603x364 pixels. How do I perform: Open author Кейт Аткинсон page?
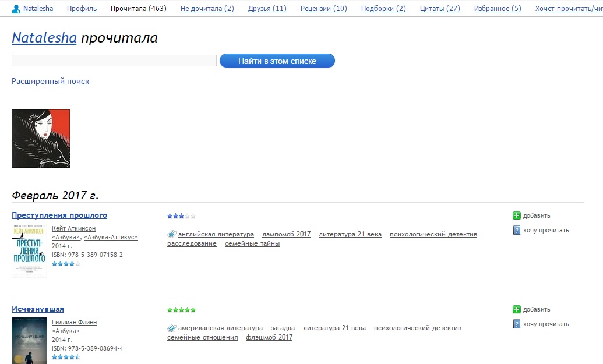74,228
